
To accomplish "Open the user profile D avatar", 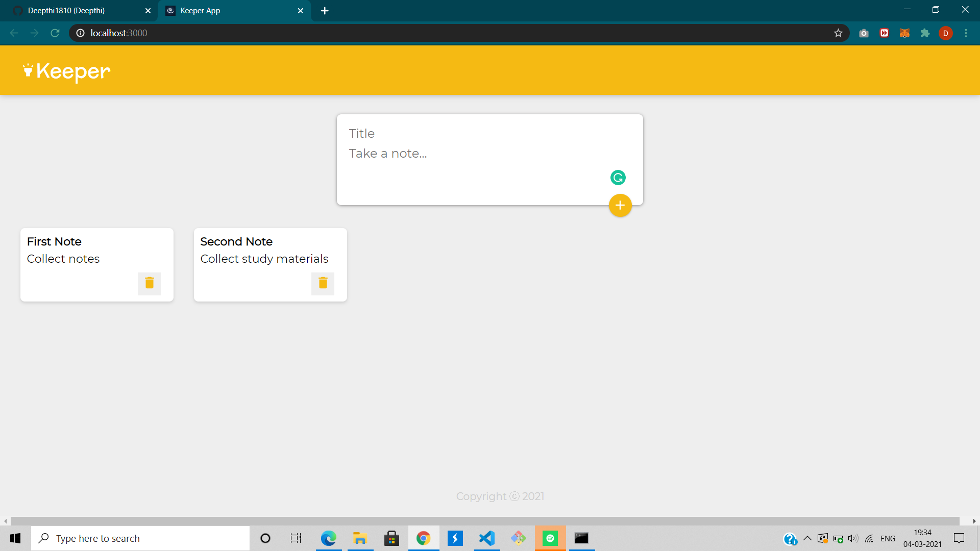I will point(945,33).
